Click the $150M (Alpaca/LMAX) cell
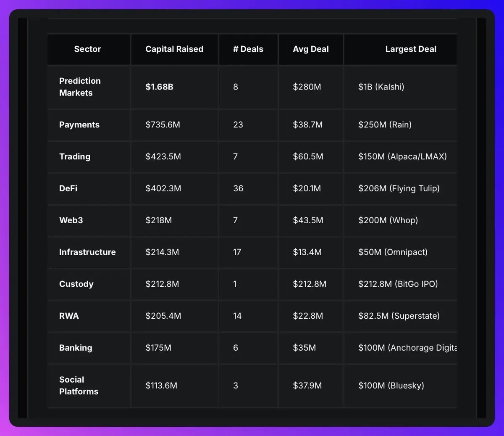 (x=402, y=156)
